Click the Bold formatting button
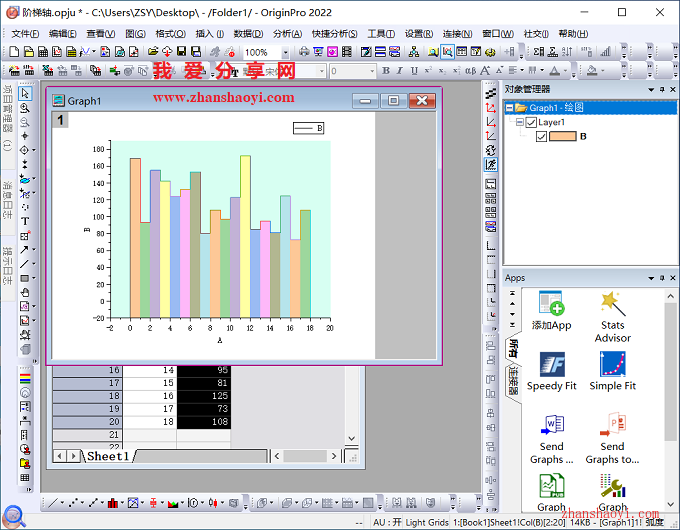 pos(386,70)
